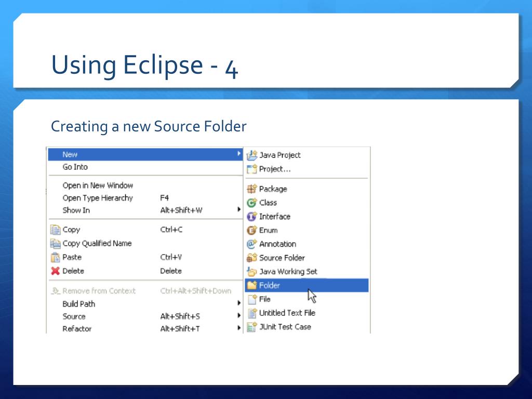The width and height of the screenshot is (532, 399).
Task: Choose Go Into from context menu
Action: (145, 167)
